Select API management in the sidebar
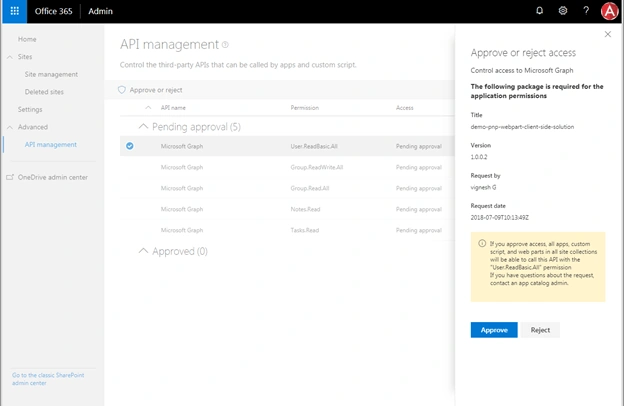 (x=51, y=144)
